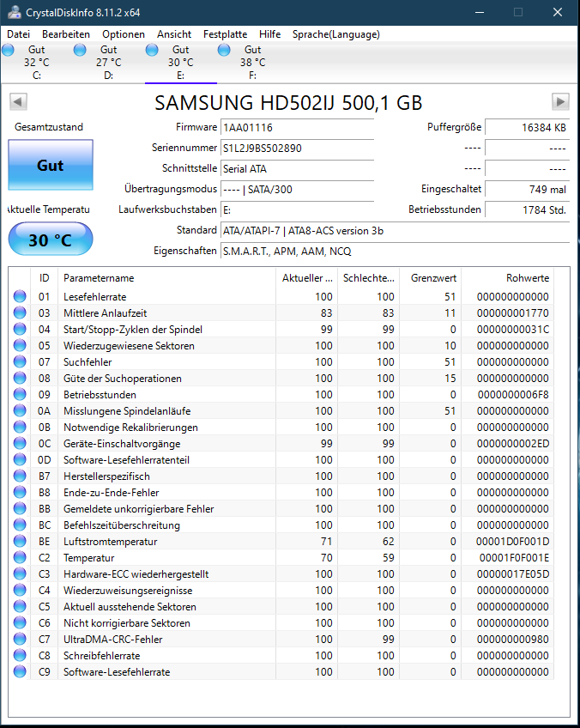Click status orb for Ende-zu-Ende-Fehler row
Screen dimensions: 580x728
click(x=20, y=492)
